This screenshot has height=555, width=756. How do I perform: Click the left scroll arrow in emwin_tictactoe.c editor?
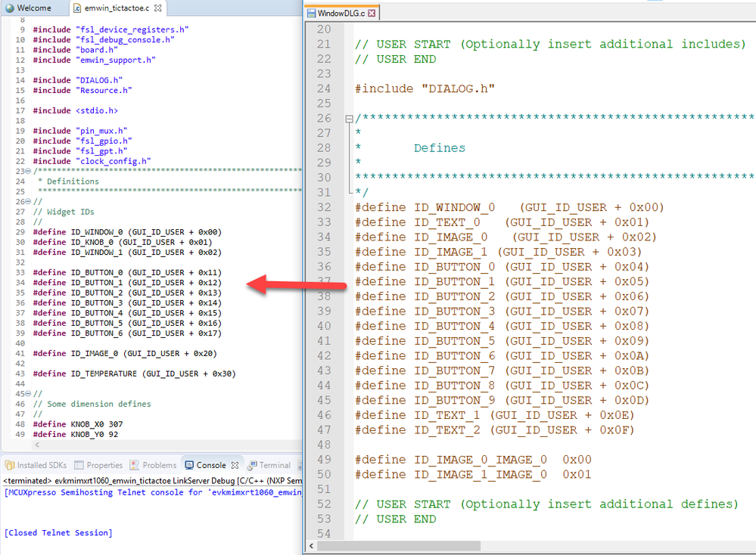click(x=38, y=445)
